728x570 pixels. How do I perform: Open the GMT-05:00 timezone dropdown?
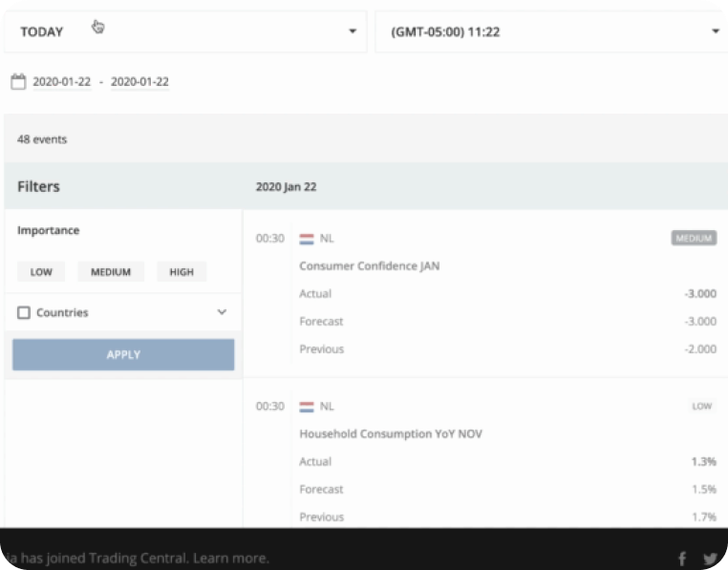tap(549, 32)
